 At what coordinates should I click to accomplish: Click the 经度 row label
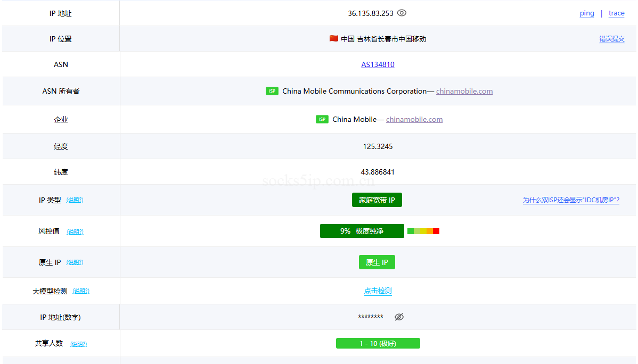tap(61, 146)
